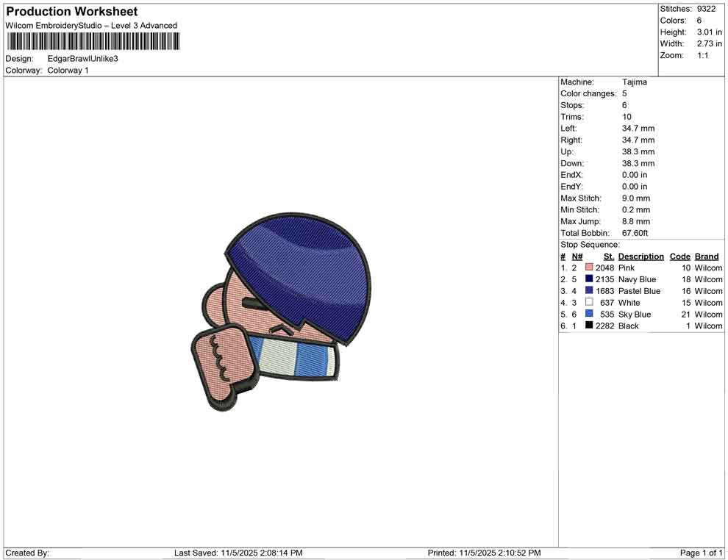Click the Stitches value 9322
This screenshot has width=728, height=560.
706,9
